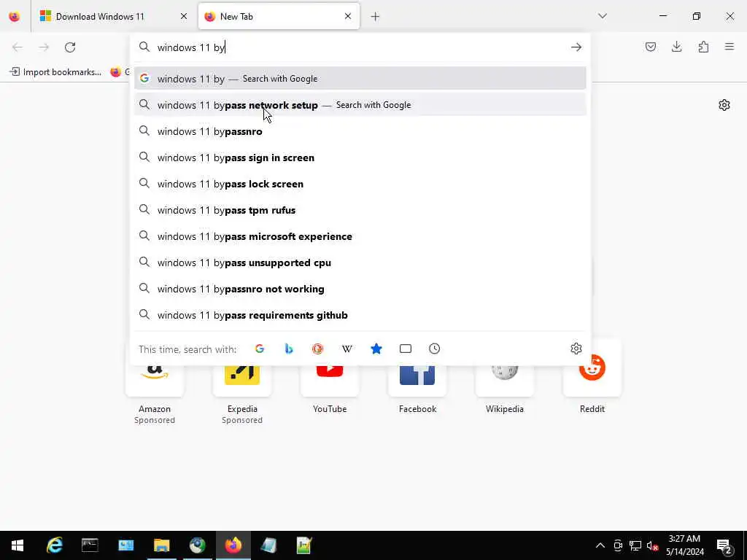Search History via the clock icon
747x560 pixels.
435,349
